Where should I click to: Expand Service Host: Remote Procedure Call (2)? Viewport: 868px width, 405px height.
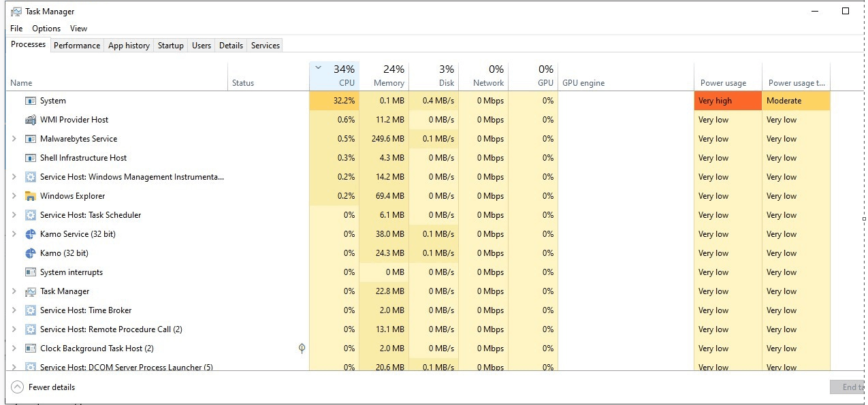(14, 329)
